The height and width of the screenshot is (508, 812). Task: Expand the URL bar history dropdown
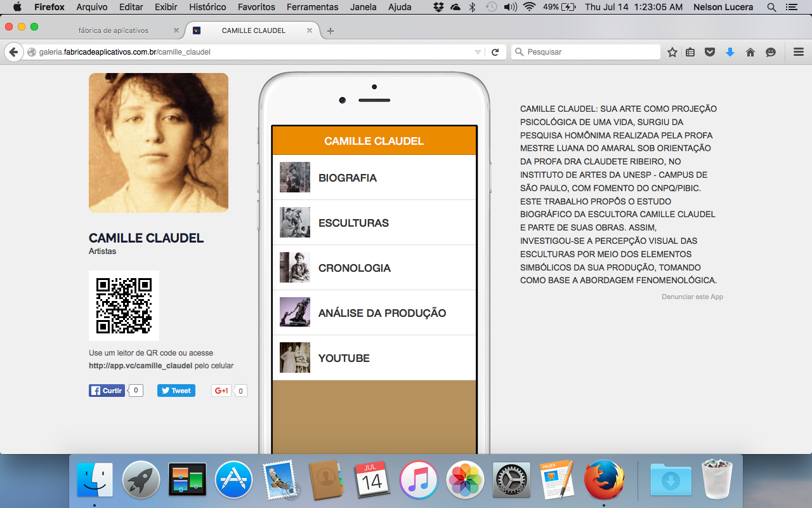click(478, 52)
